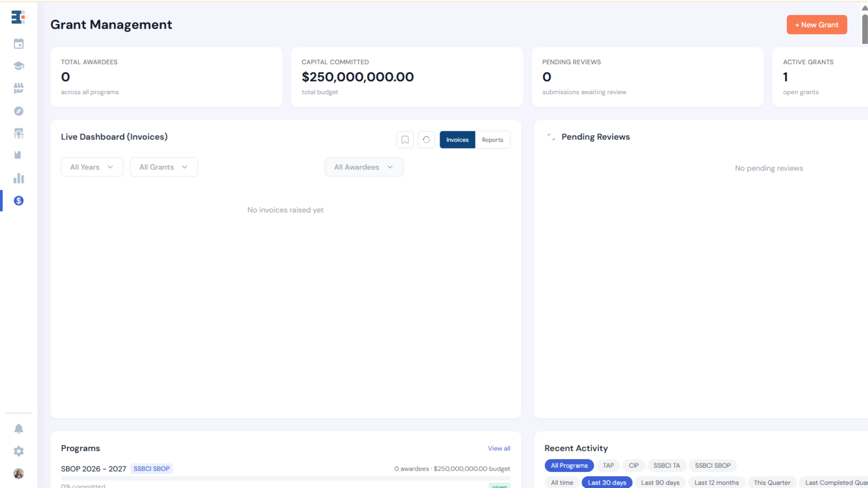
Task: Select the CIP filter chip
Action: (x=633, y=465)
